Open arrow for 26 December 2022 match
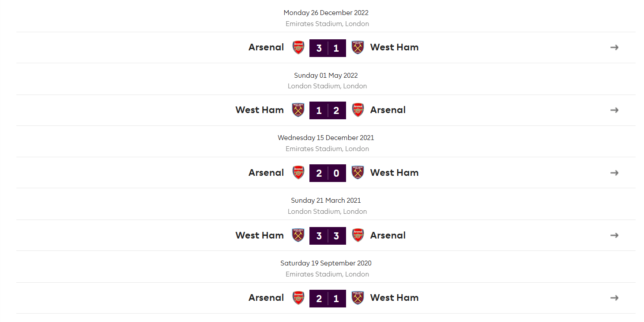 [614, 47]
